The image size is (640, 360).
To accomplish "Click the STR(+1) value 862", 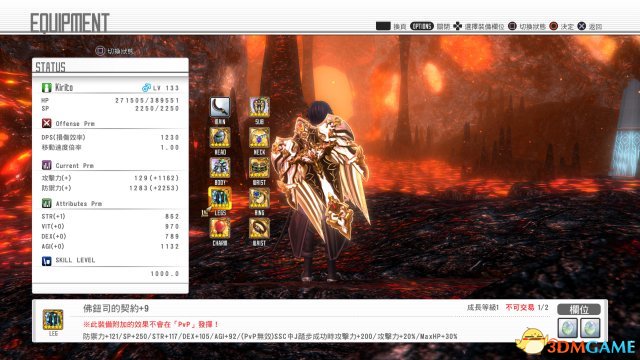I will click(172, 216).
